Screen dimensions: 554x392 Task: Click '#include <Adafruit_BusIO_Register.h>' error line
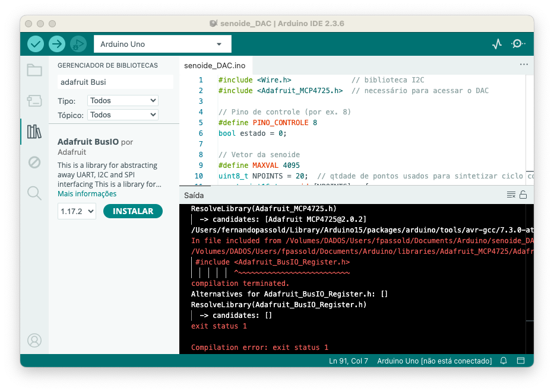point(273,262)
